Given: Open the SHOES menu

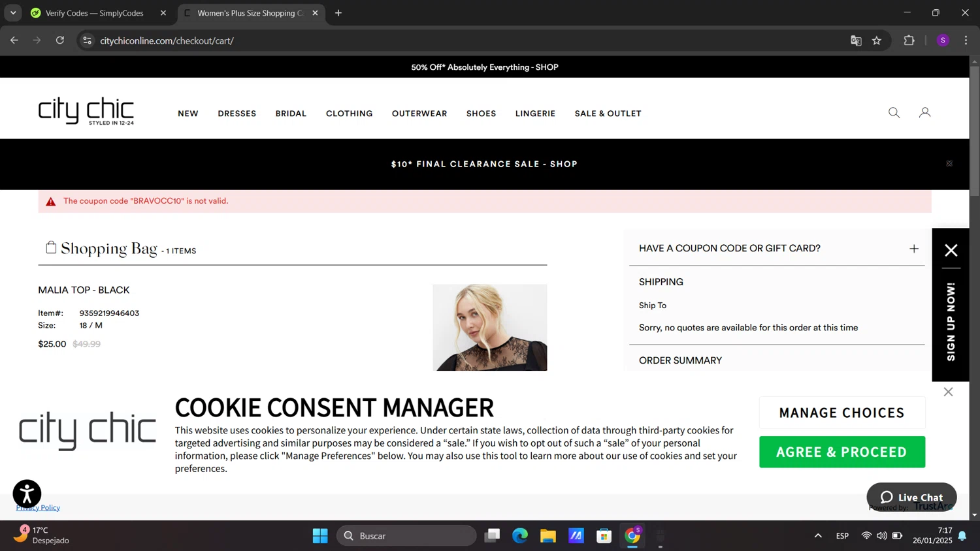Looking at the screenshot, I should [x=482, y=114].
